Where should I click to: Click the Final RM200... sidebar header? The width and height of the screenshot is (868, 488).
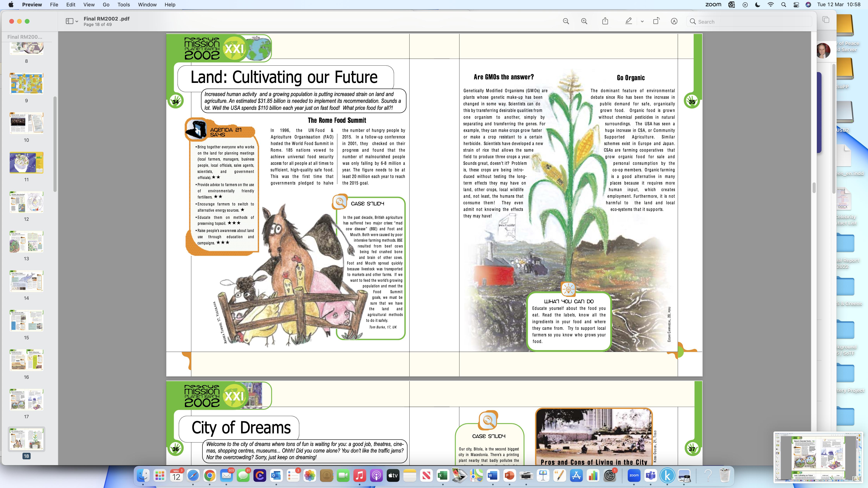25,37
